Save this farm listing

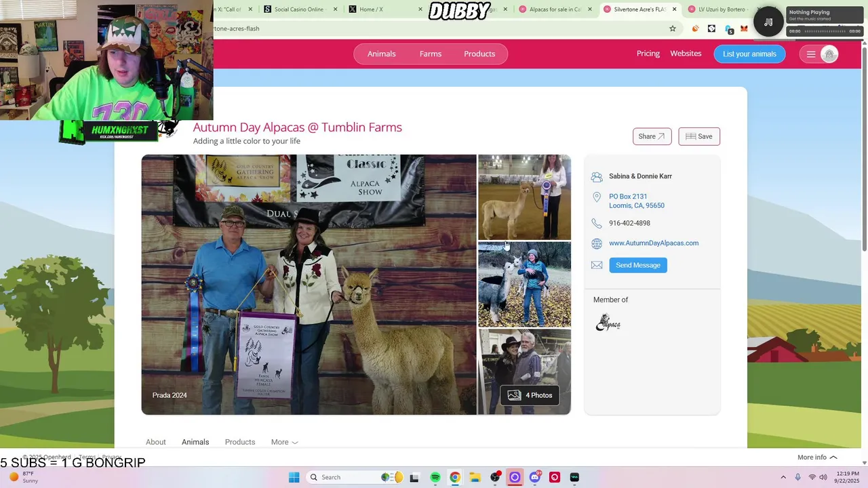[x=699, y=136]
